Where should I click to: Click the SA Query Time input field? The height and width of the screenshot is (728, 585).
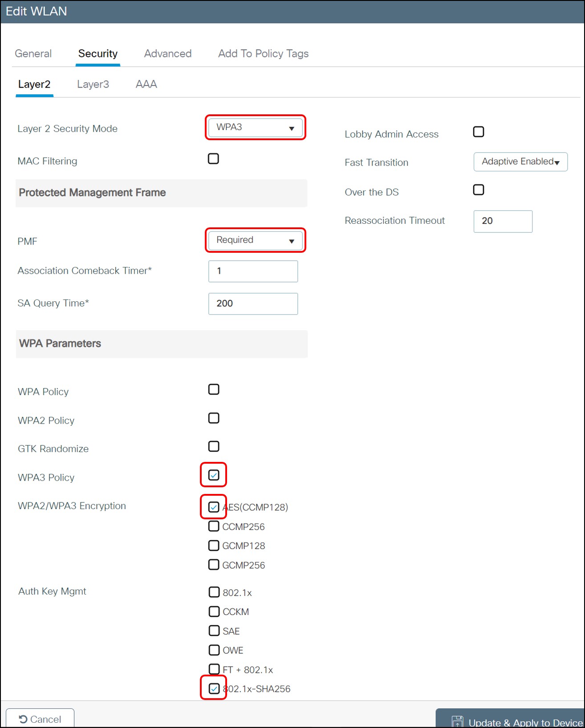253,303
